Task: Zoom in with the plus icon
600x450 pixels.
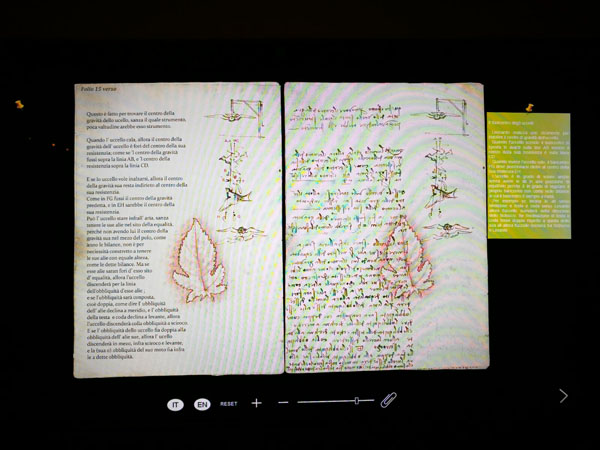Action: pos(256,403)
